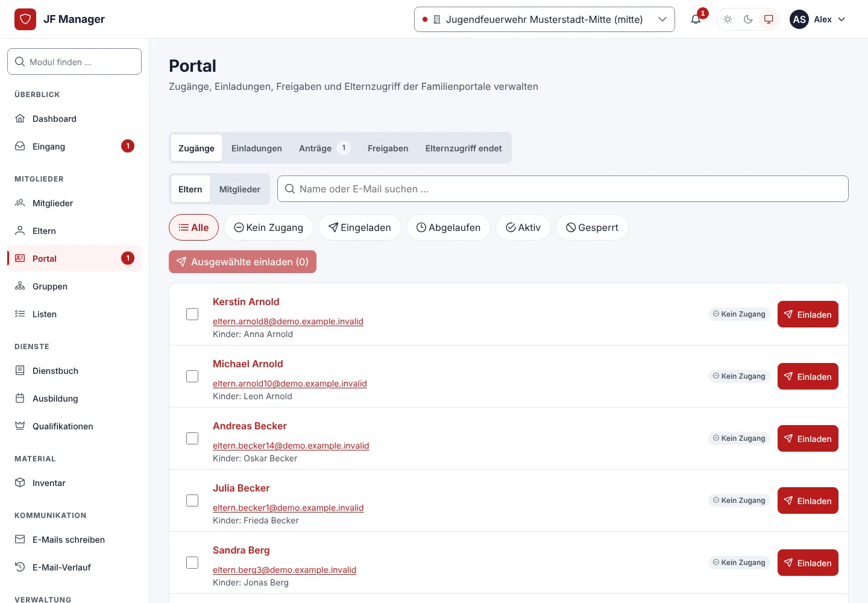Tick the checkbox for Andreas Becker
The width and height of the screenshot is (868, 603).
point(192,438)
